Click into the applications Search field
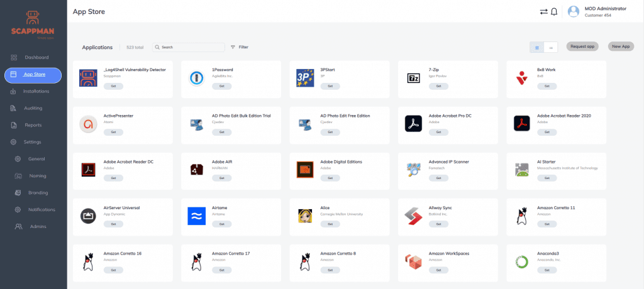The width and height of the screenshot is (644, 289). point(189,47)
